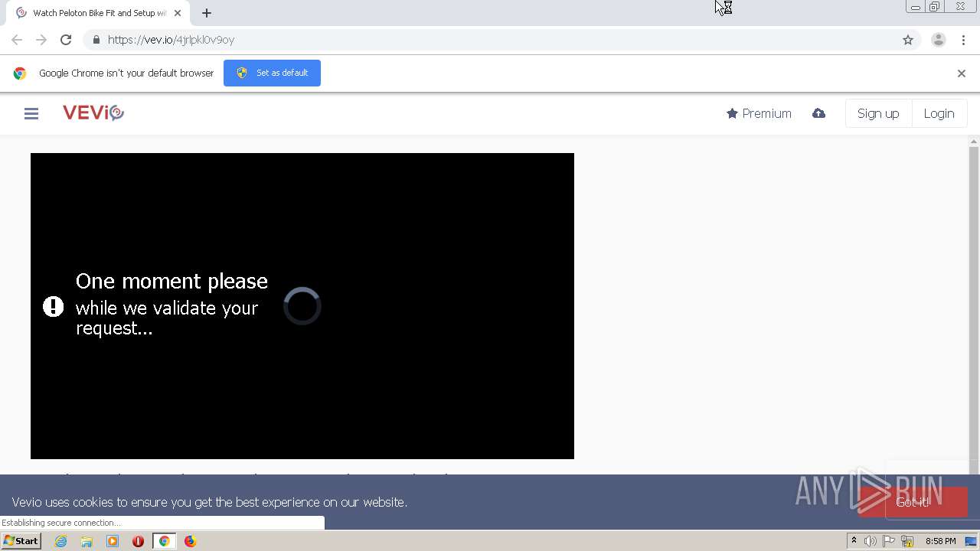Open the Chrome three-dot menu
This screenshot has height=551, width=980.
click(963, 40)
